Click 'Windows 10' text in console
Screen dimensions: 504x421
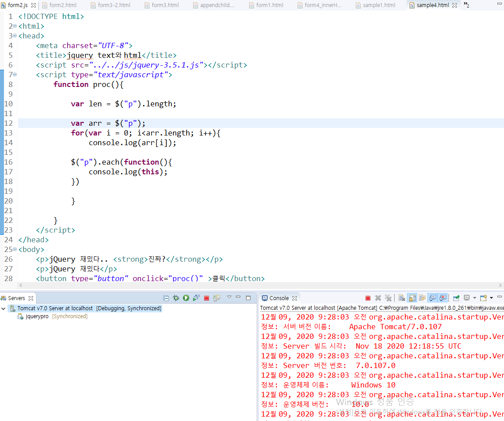pyautogui.click(x=373, y=385)
